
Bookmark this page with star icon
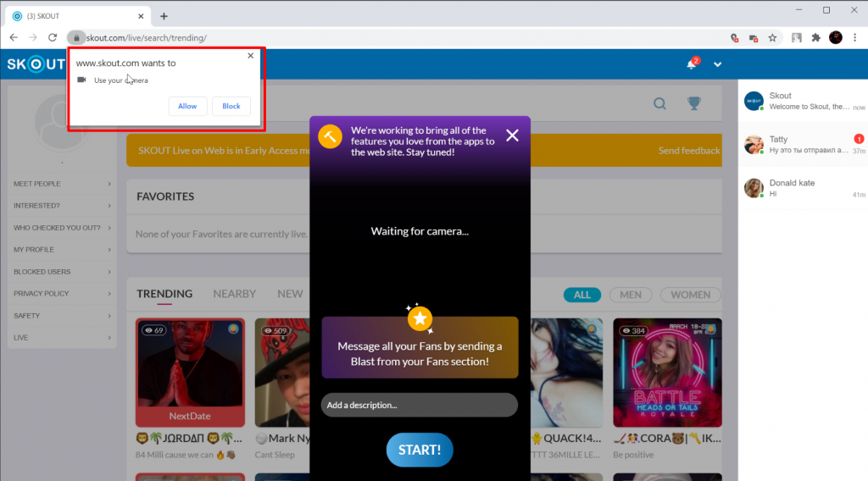tap(772, 37)
